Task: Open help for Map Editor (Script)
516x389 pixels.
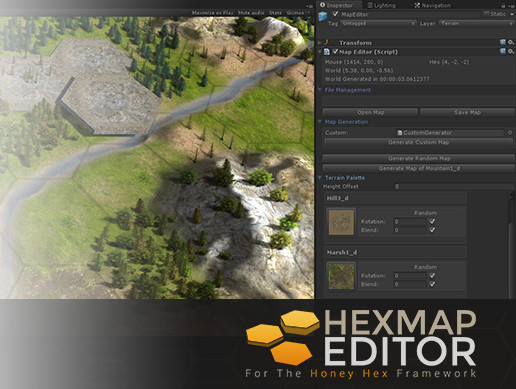Action: tap(503, 51)
